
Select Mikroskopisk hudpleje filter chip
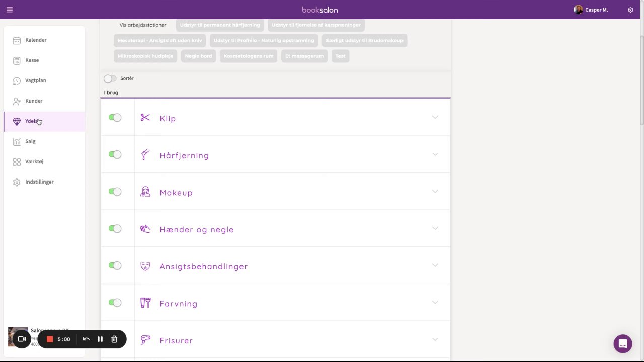(x=145, y=56)
